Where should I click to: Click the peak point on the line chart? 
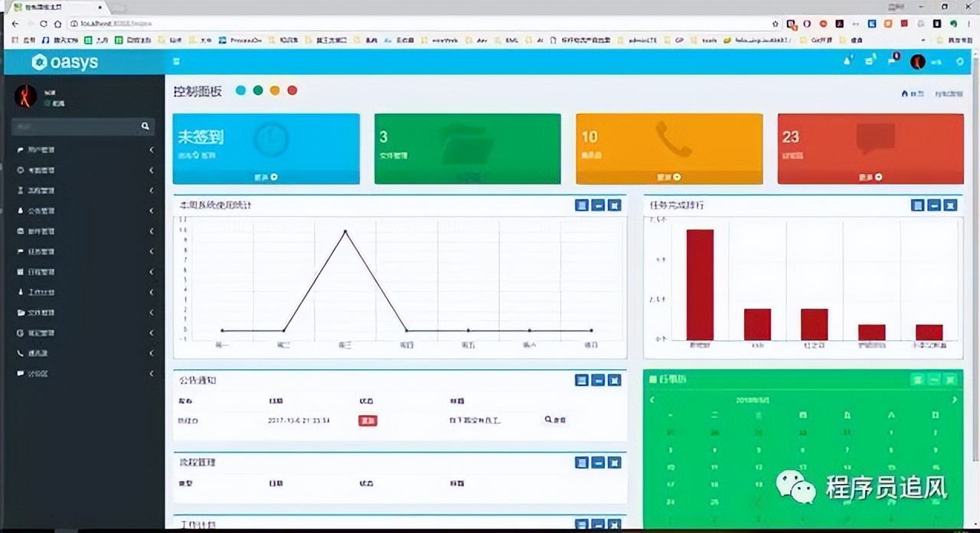(x=345, y=231)
